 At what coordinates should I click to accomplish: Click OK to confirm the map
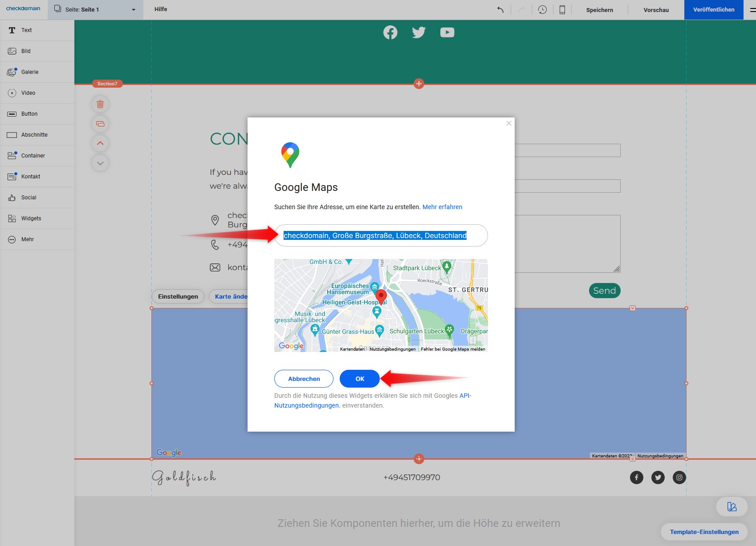[x=360, y=379]
